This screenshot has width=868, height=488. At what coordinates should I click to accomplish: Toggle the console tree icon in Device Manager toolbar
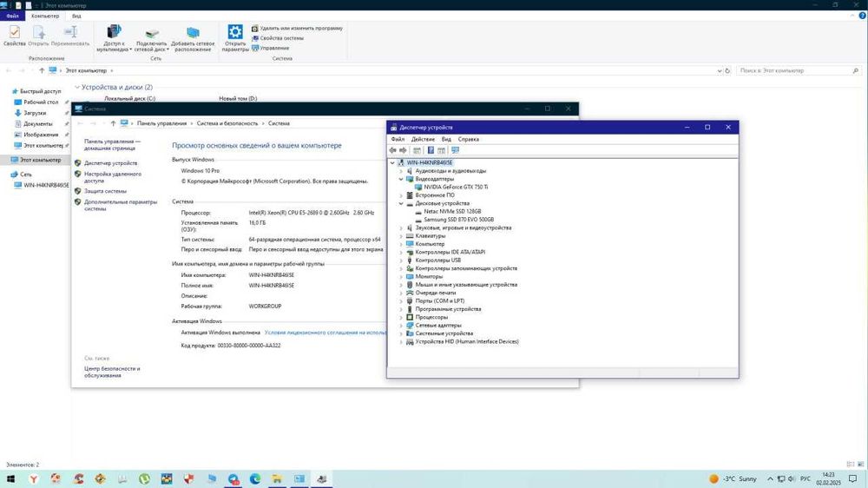(417, 150)
